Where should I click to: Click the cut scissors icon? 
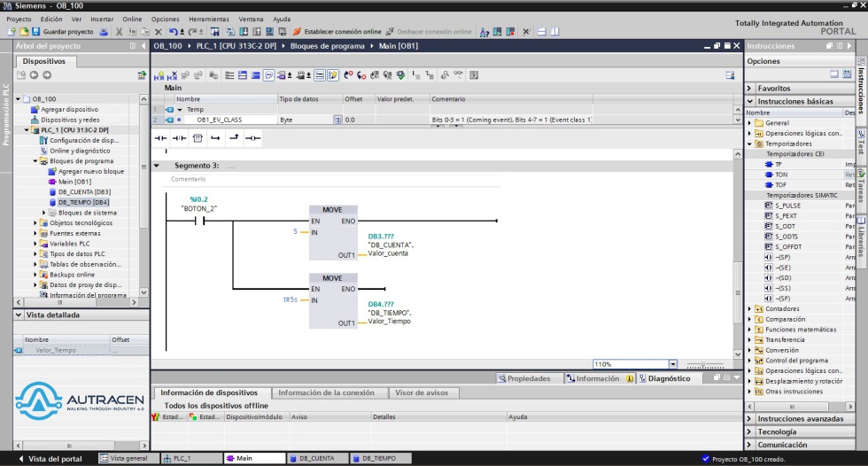[x=119, y=32]
